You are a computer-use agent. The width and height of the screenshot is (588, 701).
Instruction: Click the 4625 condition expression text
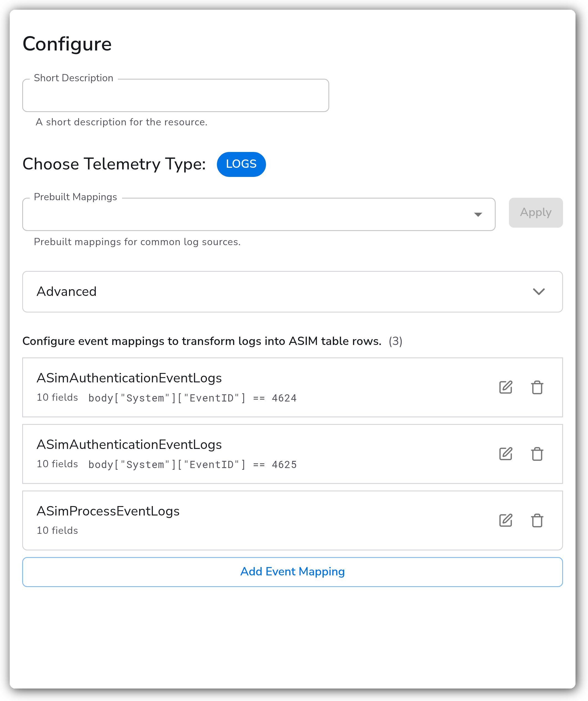pyautogui.click(x=192, y=464)
